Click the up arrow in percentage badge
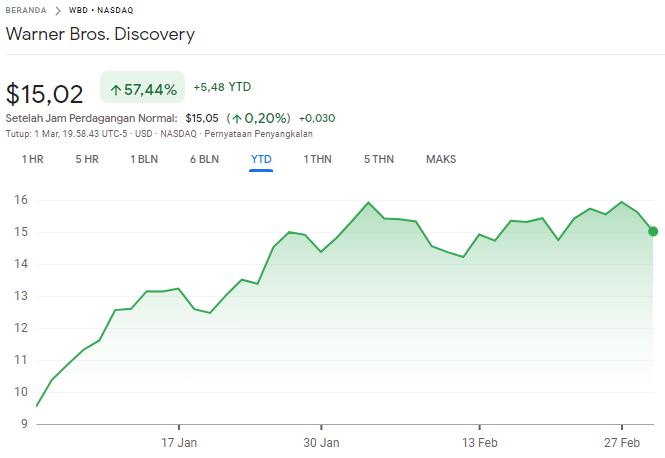This screenshot has height=458, width=665. point(116,90)
